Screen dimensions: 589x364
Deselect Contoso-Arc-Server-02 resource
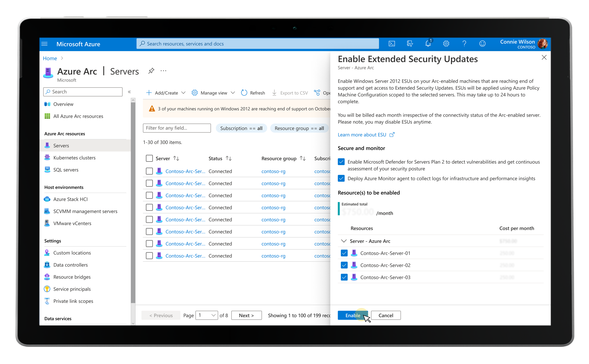click(x=344, y=265)
